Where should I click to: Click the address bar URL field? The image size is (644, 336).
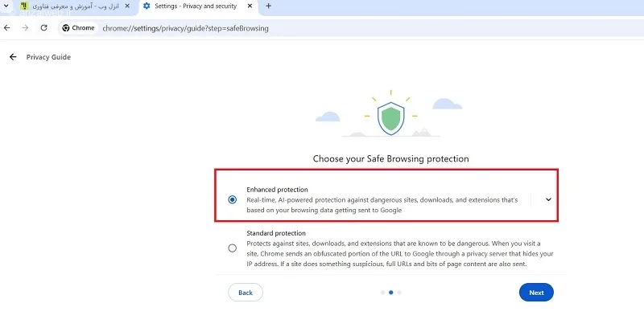coord(186,28)
